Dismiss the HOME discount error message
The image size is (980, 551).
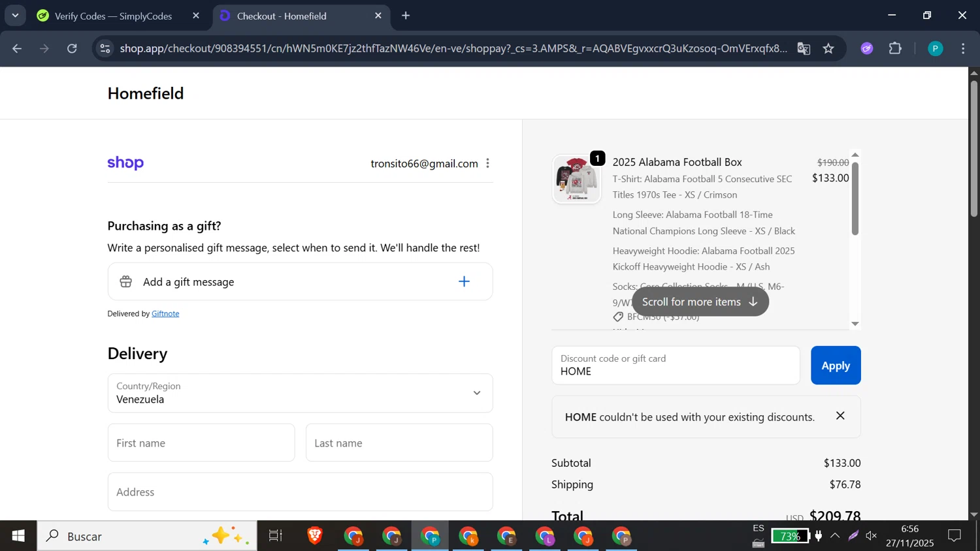(x=840, y=416)
